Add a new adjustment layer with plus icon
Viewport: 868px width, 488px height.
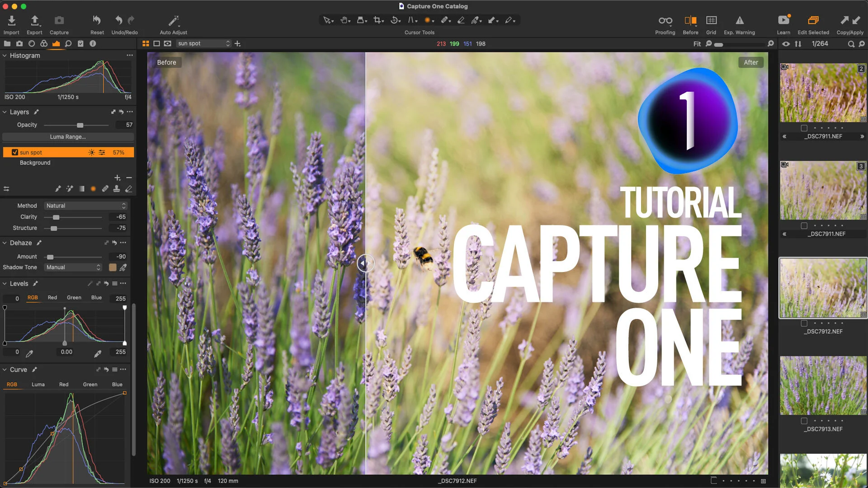117,178
